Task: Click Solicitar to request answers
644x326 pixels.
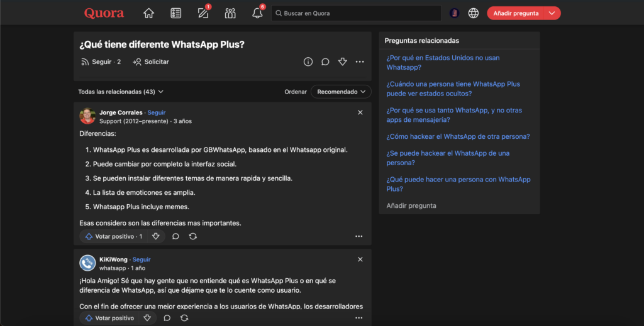Action: tap(151, 62)
